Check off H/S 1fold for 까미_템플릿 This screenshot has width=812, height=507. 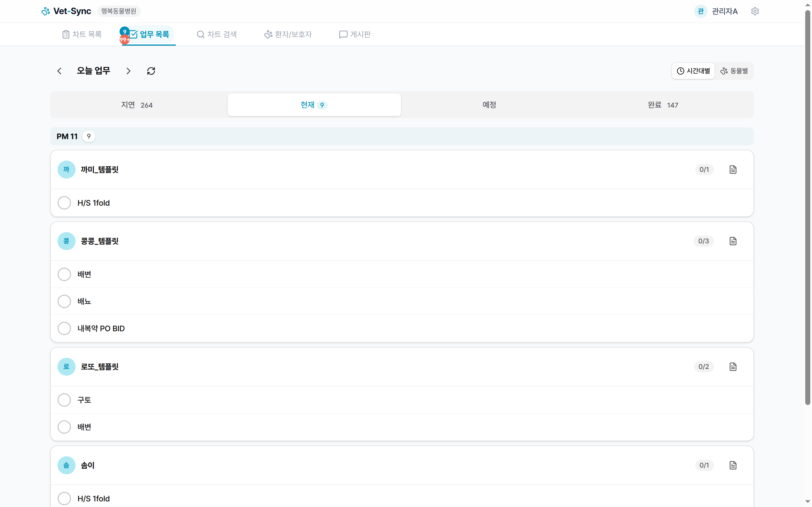tap(64, 203)
